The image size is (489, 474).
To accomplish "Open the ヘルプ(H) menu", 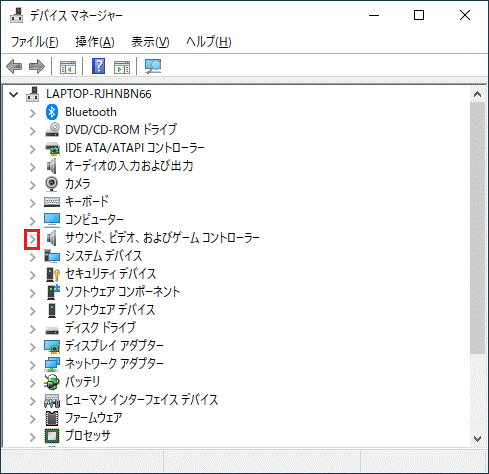I will coord(209,42).
